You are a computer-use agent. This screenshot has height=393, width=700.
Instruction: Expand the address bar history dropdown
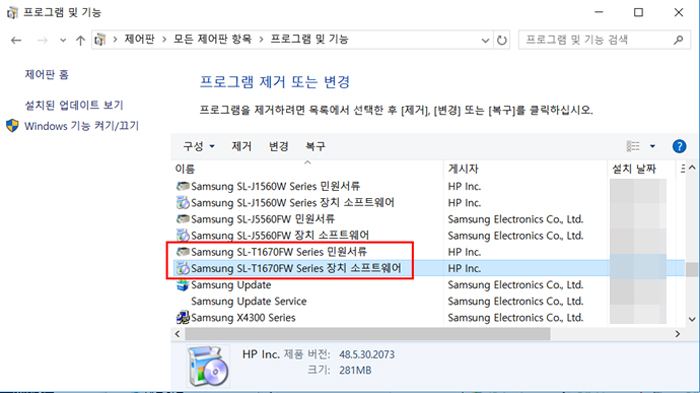pyautogui.click(x=485, y=40)
